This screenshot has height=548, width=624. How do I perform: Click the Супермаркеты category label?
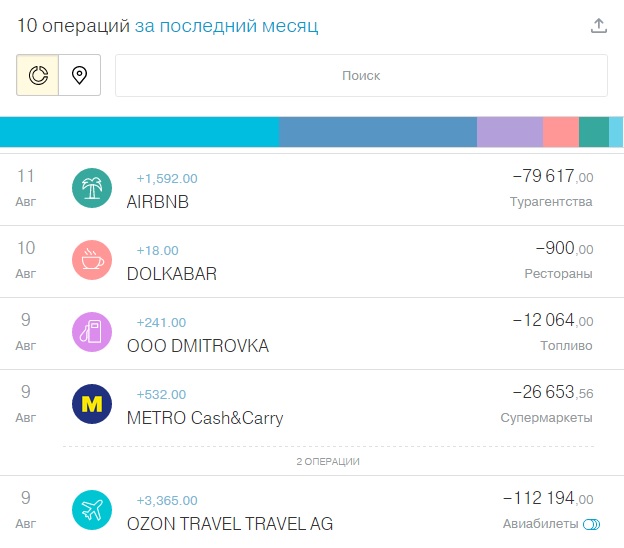(546, 418)
